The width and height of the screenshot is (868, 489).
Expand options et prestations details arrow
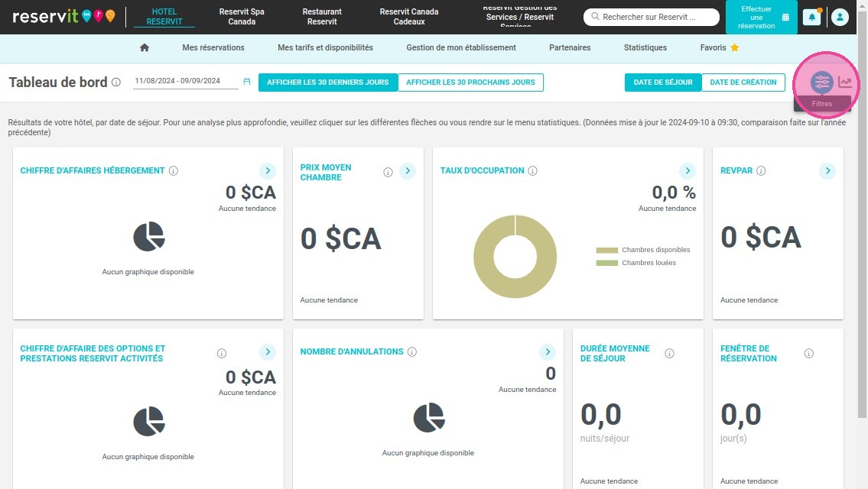tap(268, 351)
